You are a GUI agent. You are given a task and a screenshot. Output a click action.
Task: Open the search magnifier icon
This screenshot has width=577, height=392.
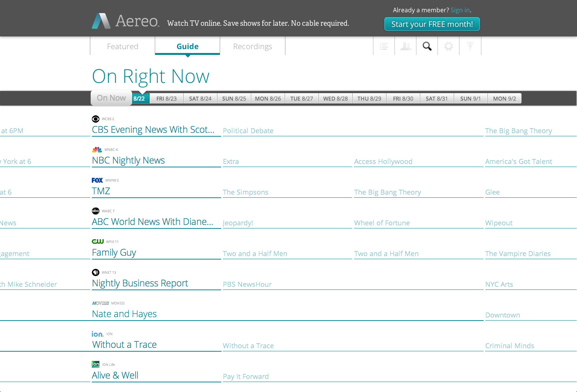coord(427,46)
